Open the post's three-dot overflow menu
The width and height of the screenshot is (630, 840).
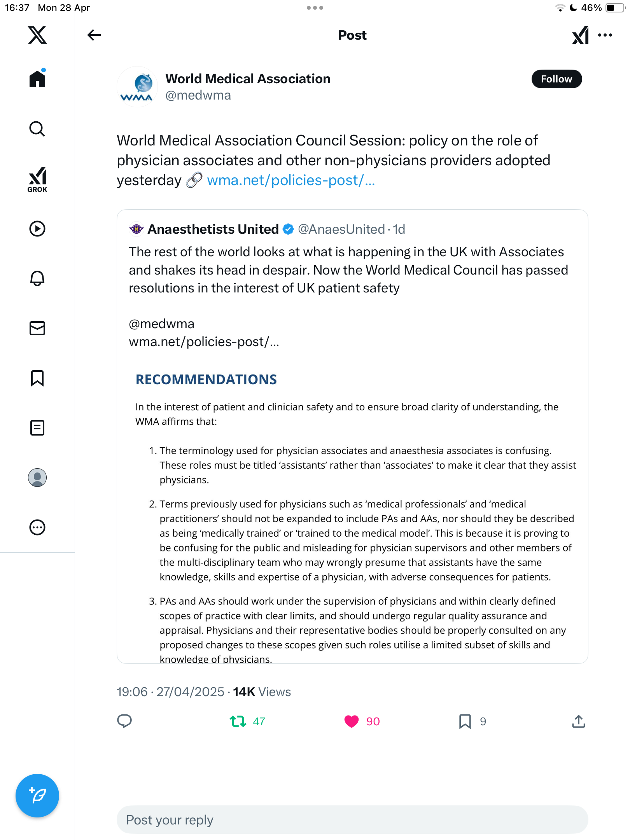pyautogui.click(x=605, y=35)
